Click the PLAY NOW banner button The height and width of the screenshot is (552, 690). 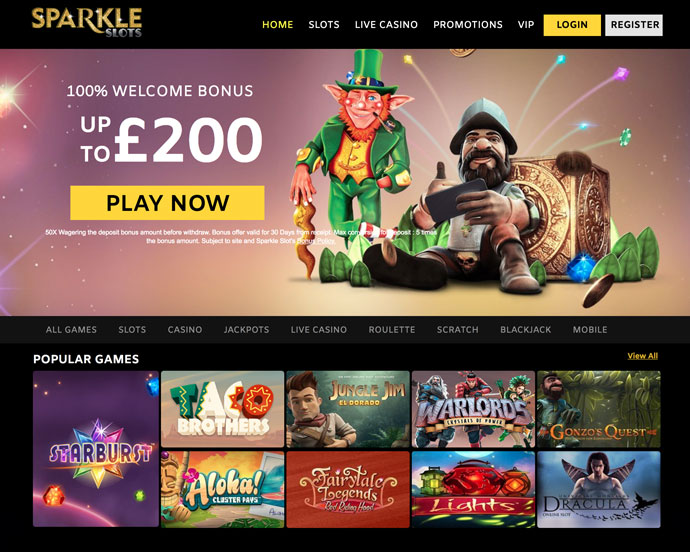click(167, 202)
